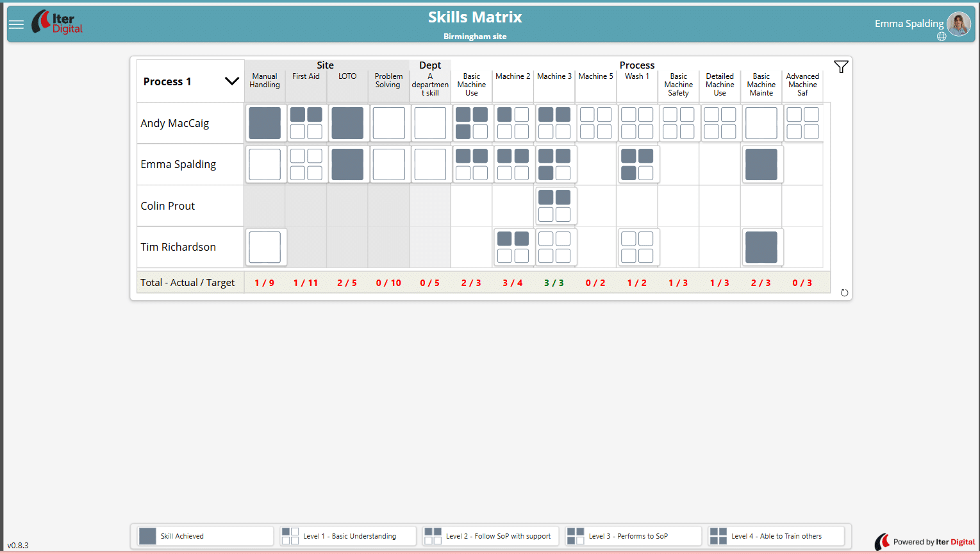Toggle Emma Spalding's Problem Solving skill box
Viewport: 980px width, 554px height.
389,165
